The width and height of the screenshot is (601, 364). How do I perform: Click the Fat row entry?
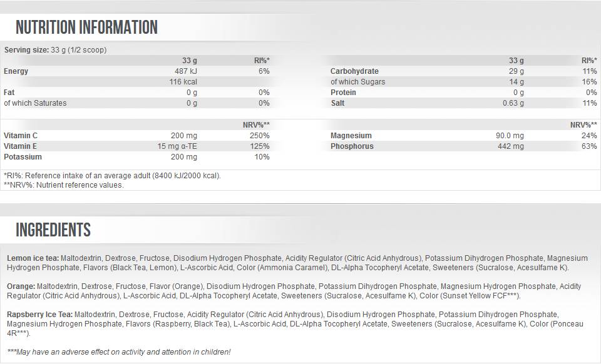(x=11, y=92)
